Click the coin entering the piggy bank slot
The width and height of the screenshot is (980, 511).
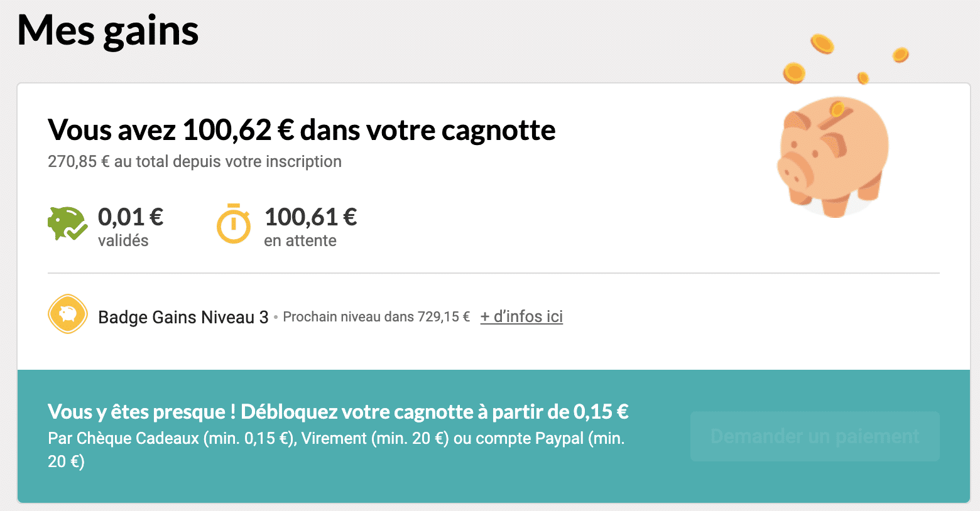837,110
